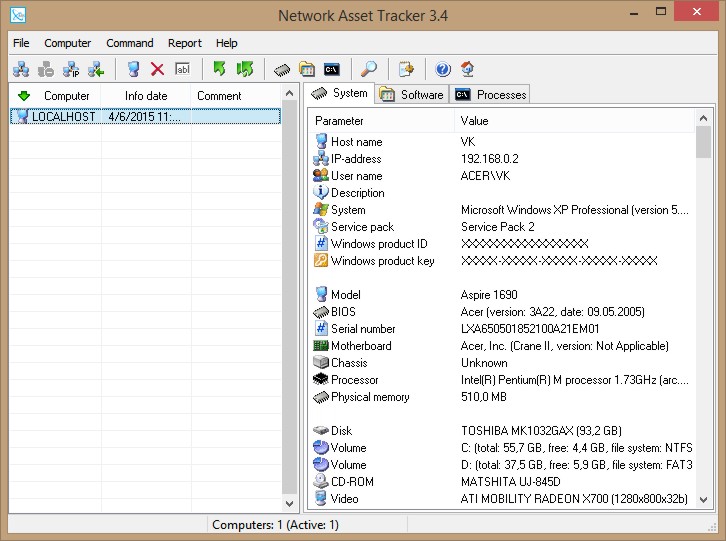Click the abl rename comment icon
The height and width of the screenshot is (541, 726).
[182, 69]
